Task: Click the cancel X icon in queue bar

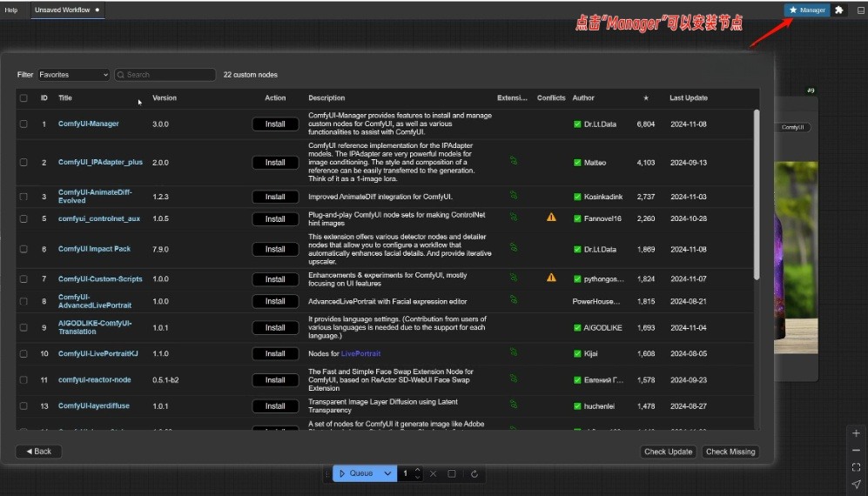Action: (x=433, y=474)
